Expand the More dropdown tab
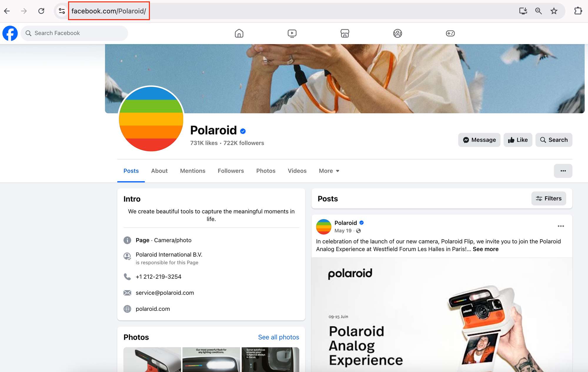Screen dimensions: 588x372 click(329, 171)
